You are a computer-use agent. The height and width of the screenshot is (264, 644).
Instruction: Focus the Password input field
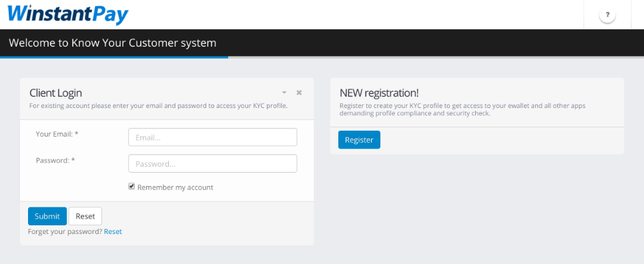pos(213,163)
